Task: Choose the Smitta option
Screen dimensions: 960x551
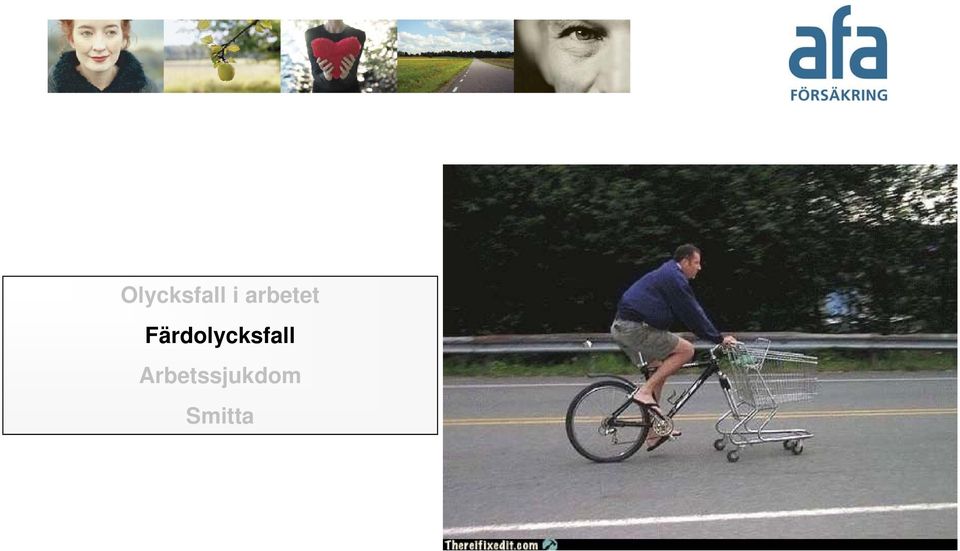Action: click(x=220, y=416)
